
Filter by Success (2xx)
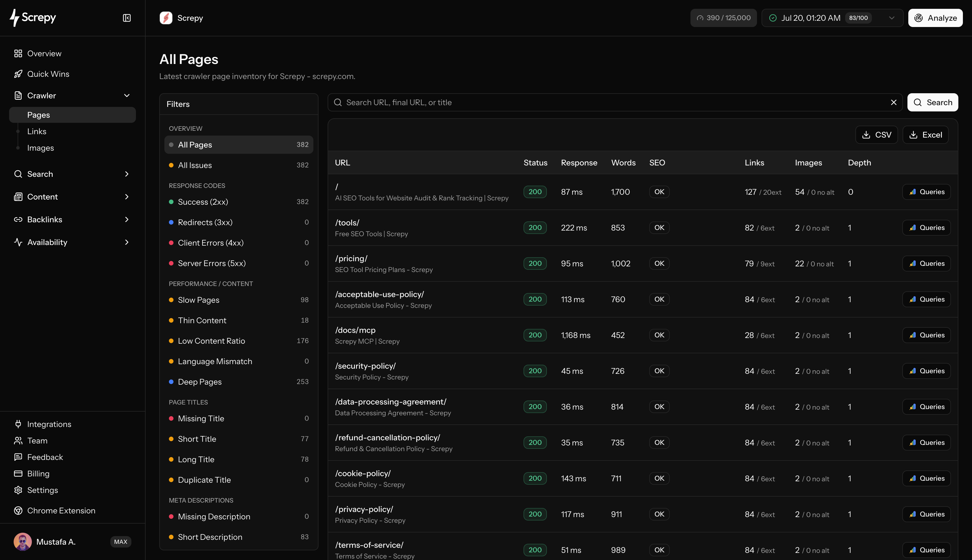pyautogui.click(x=239, y=202)
